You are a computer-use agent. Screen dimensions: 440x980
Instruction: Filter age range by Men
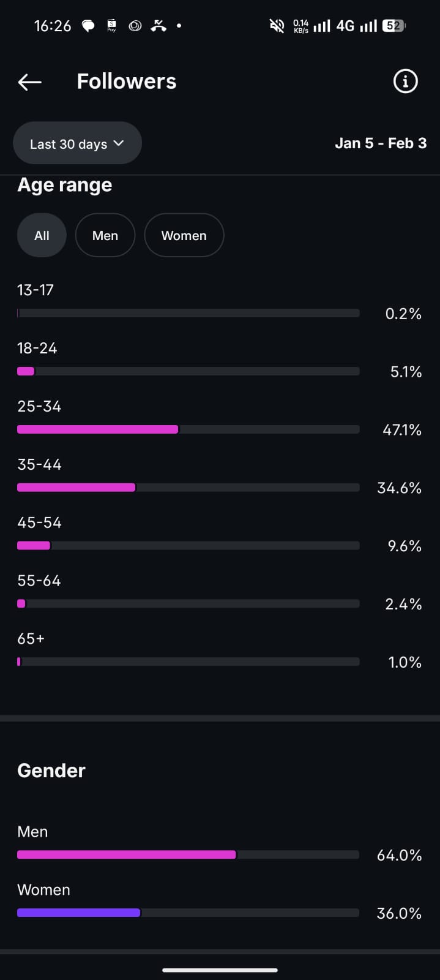105,235
